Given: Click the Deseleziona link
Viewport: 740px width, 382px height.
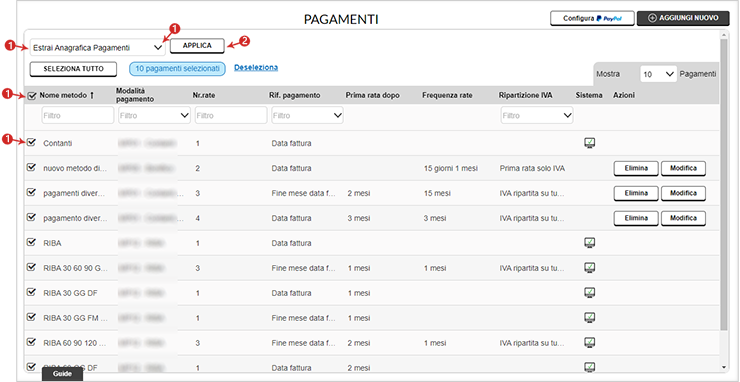Looking at the screenshot, I should [256, 68].
